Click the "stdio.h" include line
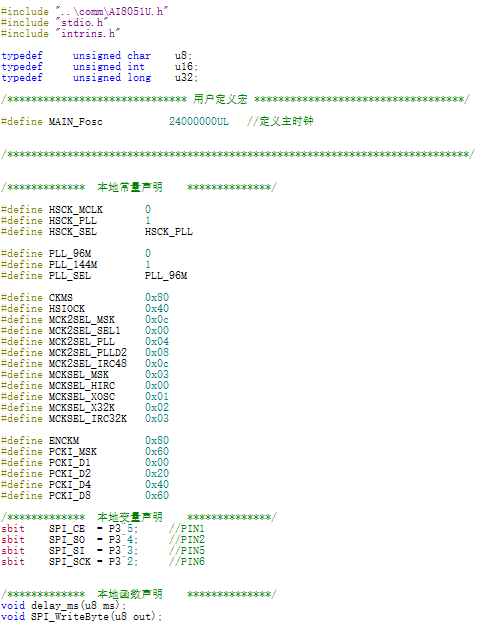This screenshot has width=482, height=627. 55,22
